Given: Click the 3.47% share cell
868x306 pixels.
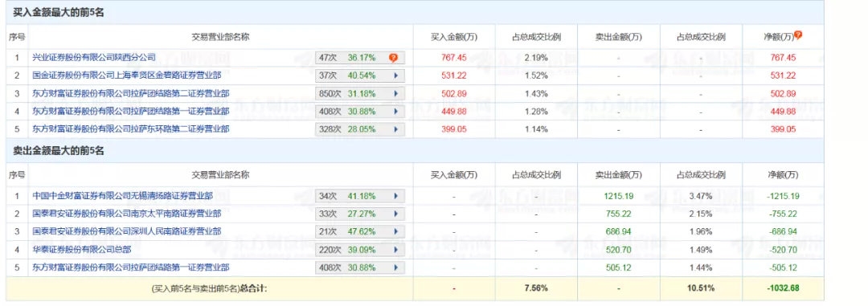Looking at the screenshot, I should click(701, 196).
